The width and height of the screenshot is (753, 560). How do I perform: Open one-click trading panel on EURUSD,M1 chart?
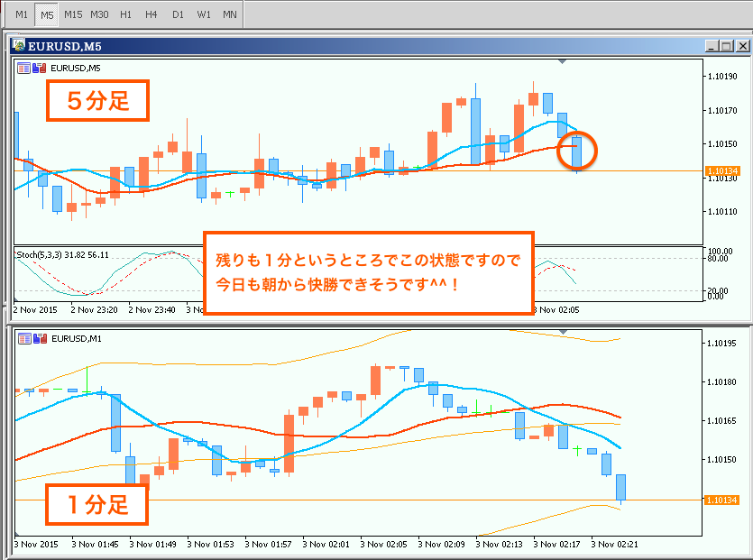pos(23,339)
